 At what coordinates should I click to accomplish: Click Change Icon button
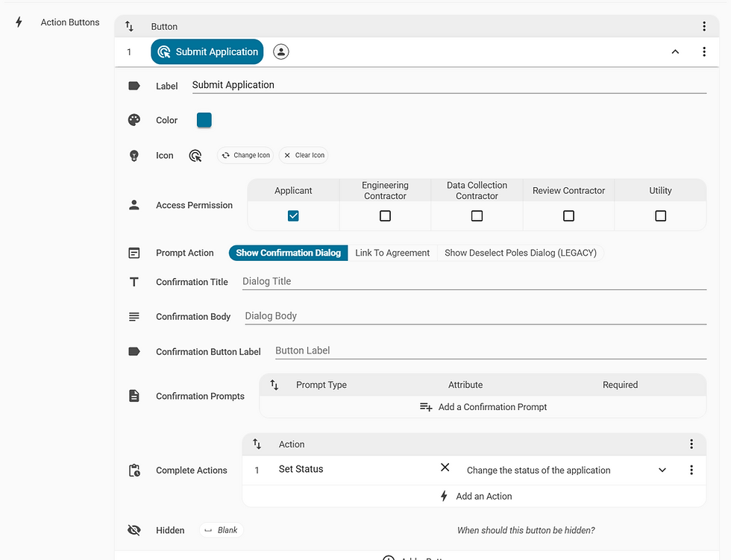pos(245,155)
